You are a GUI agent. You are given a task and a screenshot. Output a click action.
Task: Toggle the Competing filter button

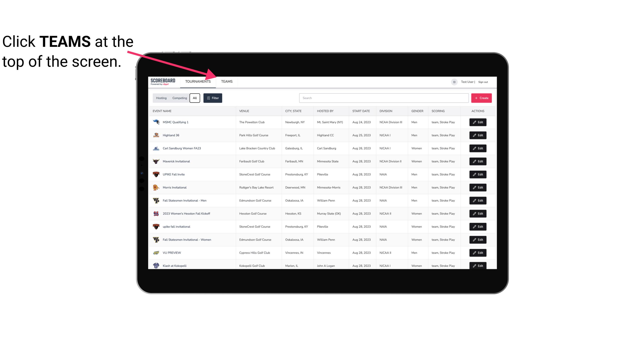179,98
